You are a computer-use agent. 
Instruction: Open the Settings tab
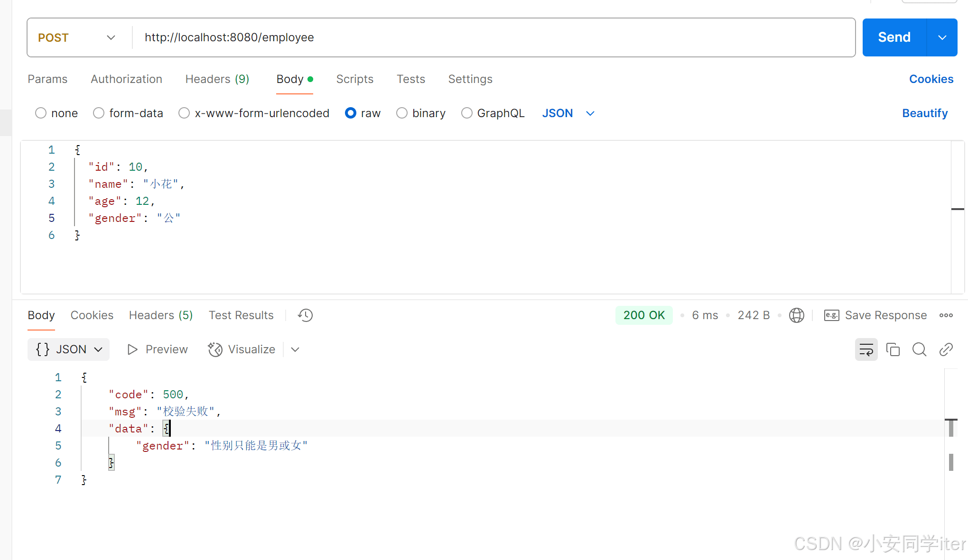pos(470,79)
